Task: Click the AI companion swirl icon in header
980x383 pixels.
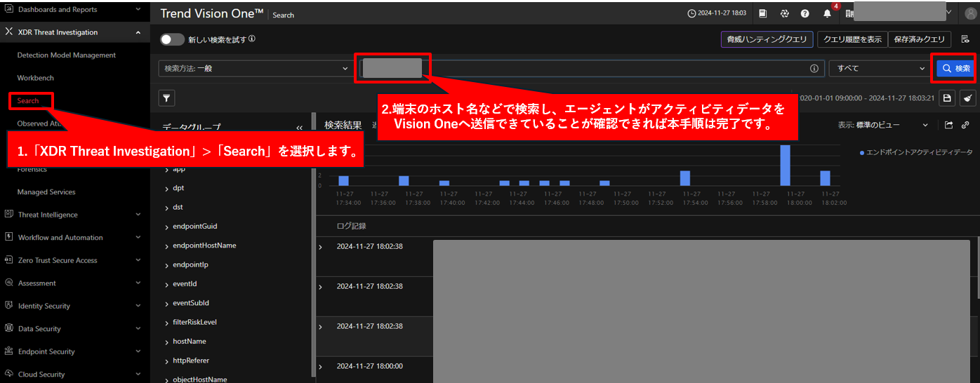Action: click(x=784, y=13)
